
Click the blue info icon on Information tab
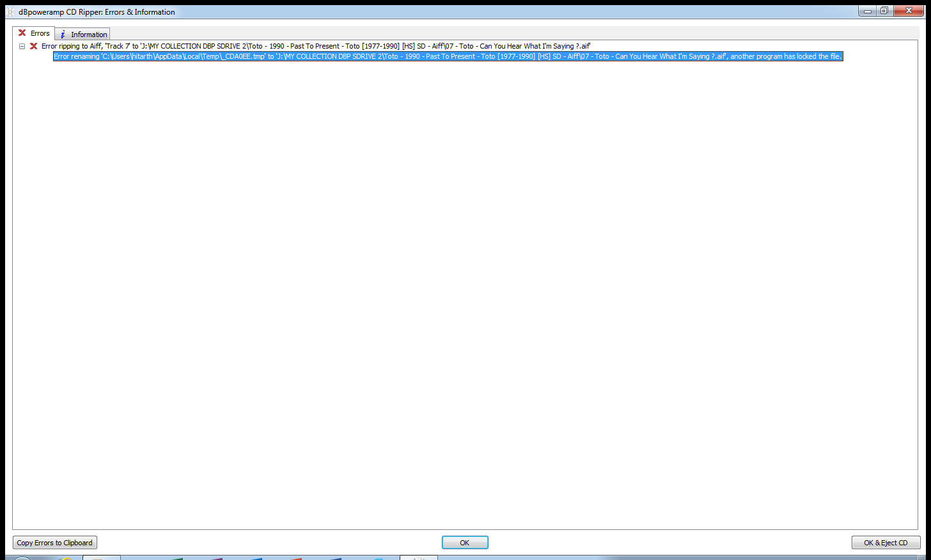click(x=63, y=35)
